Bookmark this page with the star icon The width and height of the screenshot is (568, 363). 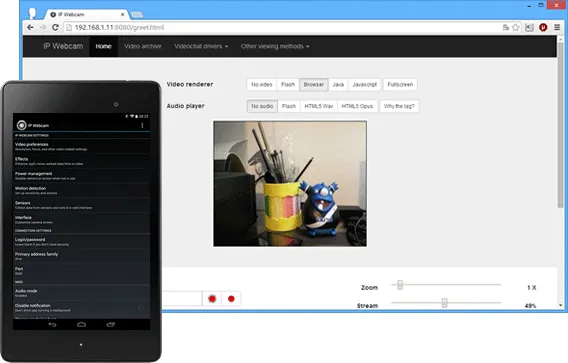pyautogui.click(x=515, y=28)
